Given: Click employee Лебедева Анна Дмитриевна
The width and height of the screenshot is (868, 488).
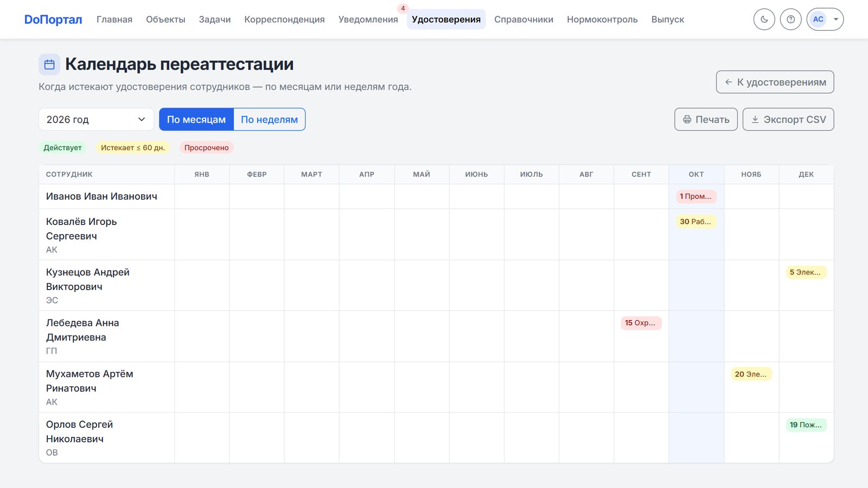Looking at the screenshot, I should (82, 330).
